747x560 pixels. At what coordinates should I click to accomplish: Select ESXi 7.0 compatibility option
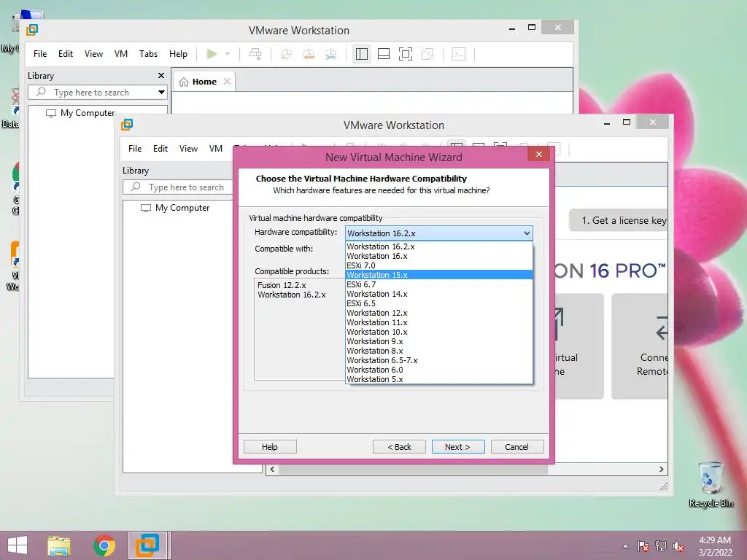(x=438, y=265)
